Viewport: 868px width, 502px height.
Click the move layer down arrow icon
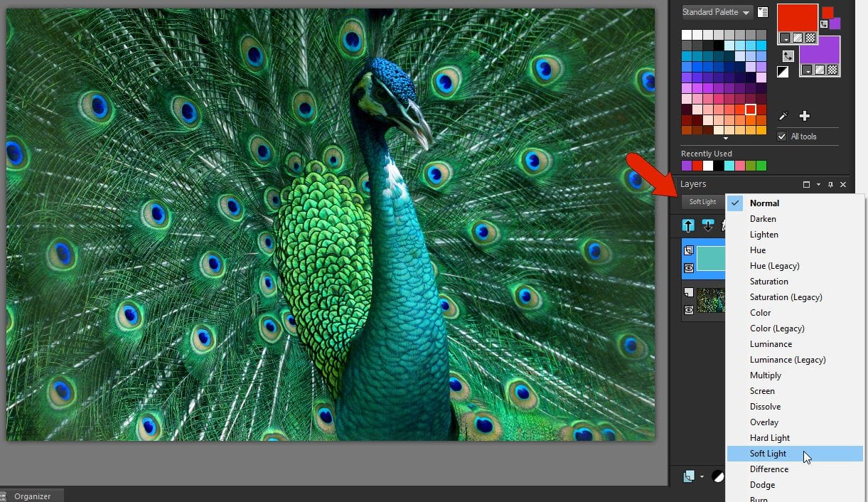click(708, 225)
